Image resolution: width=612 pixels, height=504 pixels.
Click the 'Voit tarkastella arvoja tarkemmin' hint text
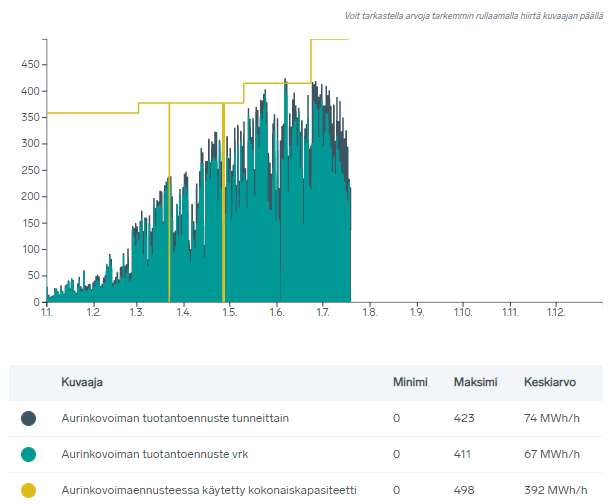473,16
